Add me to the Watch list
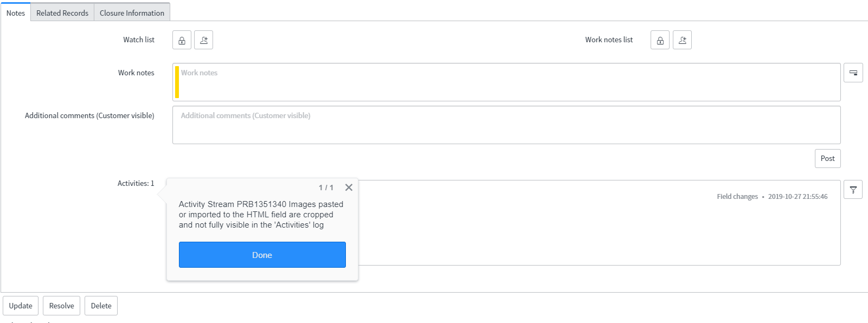Image resolution: width=868 pixels, height=323 pixels. point(204,40)
